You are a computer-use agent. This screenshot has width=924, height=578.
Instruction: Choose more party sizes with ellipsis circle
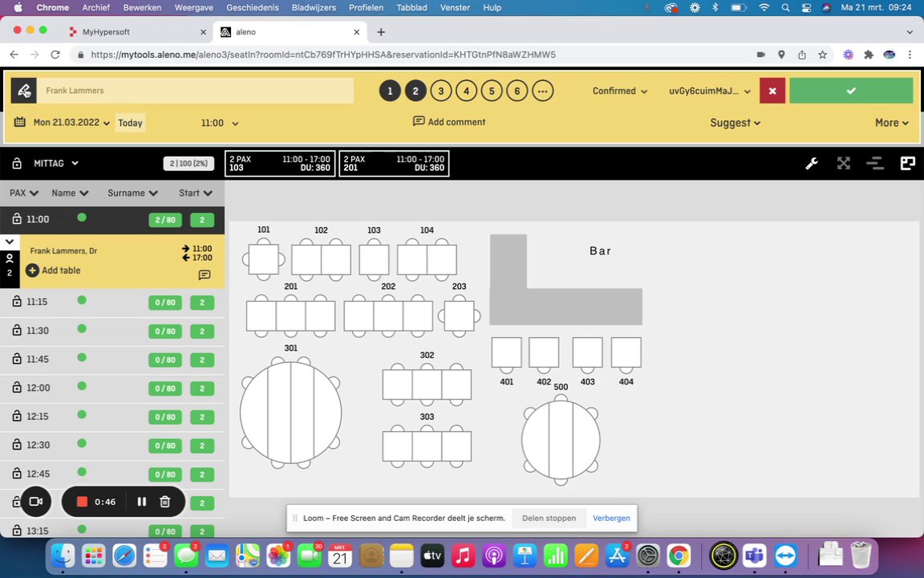pyautogui.click(x=543, y=91)
